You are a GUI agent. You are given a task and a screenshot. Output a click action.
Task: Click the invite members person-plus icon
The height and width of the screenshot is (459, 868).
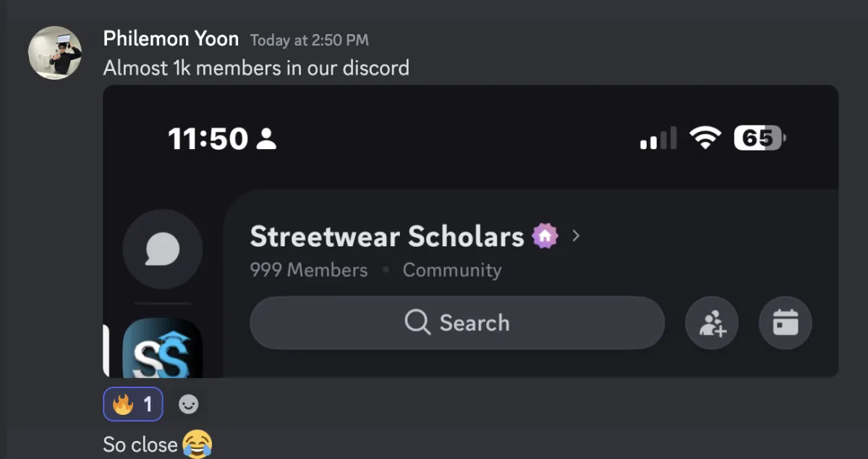(x=712, y=322)
